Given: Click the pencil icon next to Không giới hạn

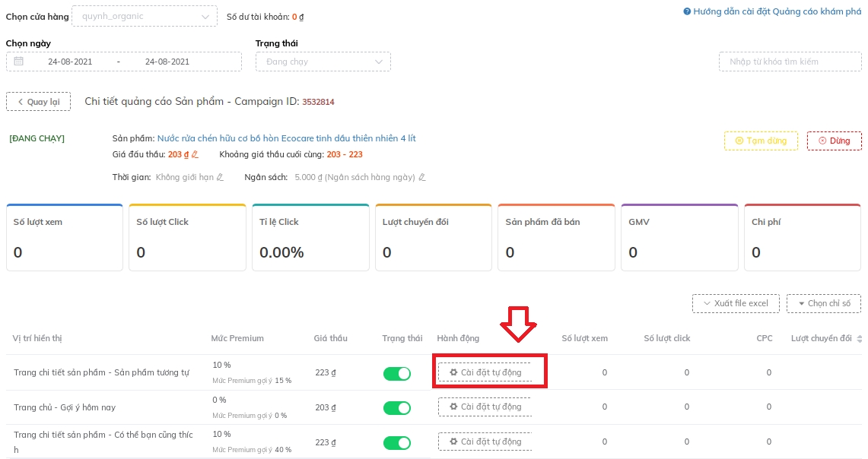Looking at the screenshot, I should coord(220,178).
